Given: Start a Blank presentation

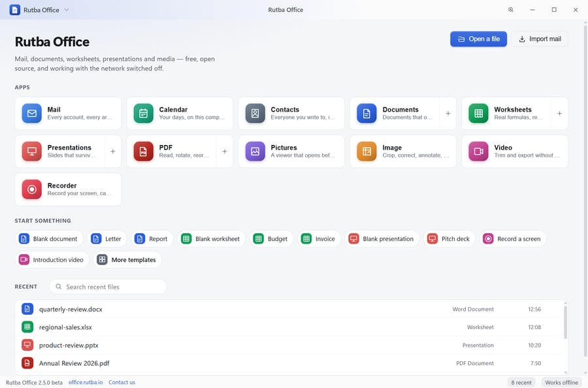Looking at the screenshot, I should 382,239.
